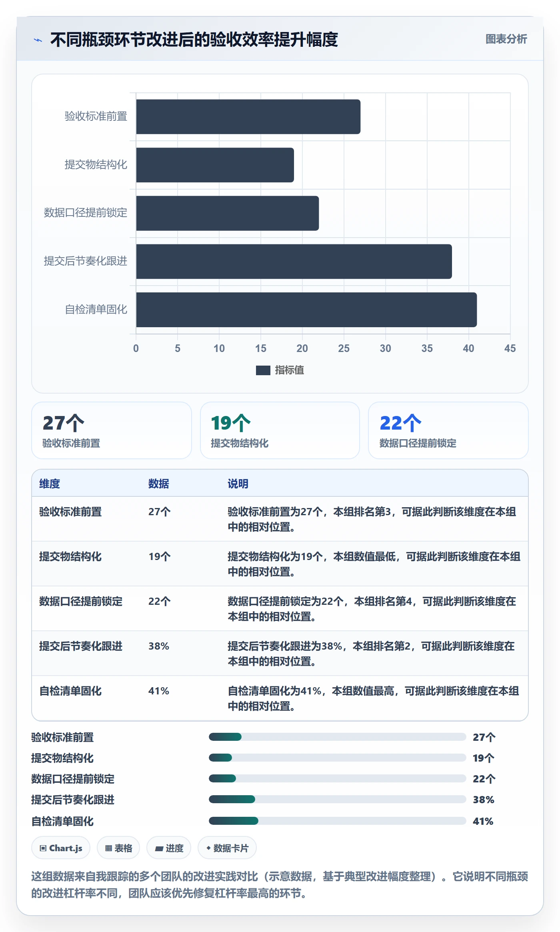Click the 41% cell in the table
Image resolution: width=560 pixels, height=932 pixels.
[159, 691]
